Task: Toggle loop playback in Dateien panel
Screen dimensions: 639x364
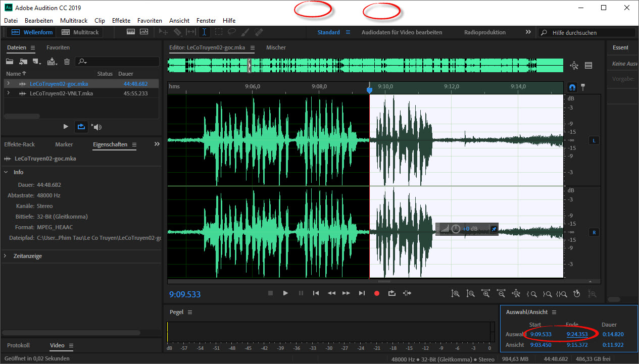Action: point(81,126)
